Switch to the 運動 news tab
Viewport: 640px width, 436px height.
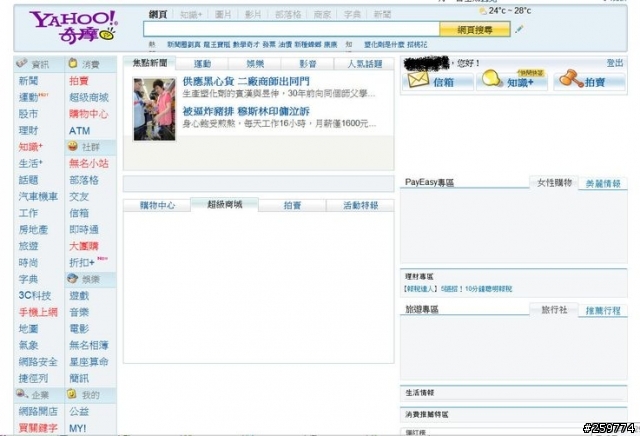202,64
